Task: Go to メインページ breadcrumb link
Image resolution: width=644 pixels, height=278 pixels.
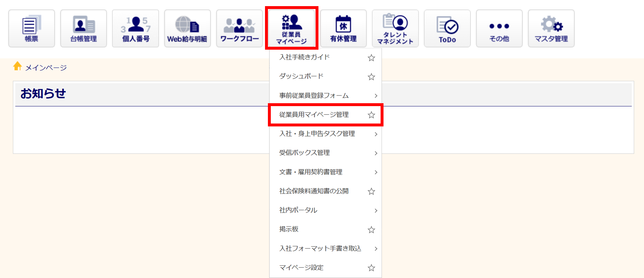Action: pyautogui.click(x=46, y=68)
